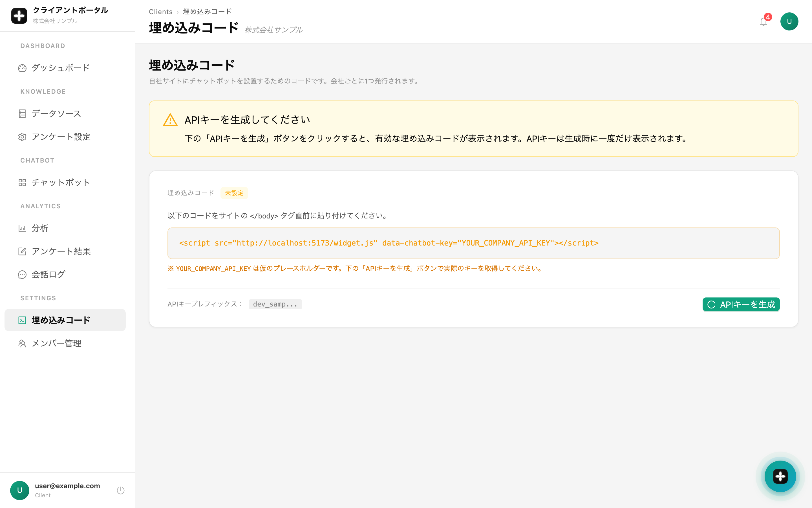Open the floating chatbot widget button

[x=780, y=476]
